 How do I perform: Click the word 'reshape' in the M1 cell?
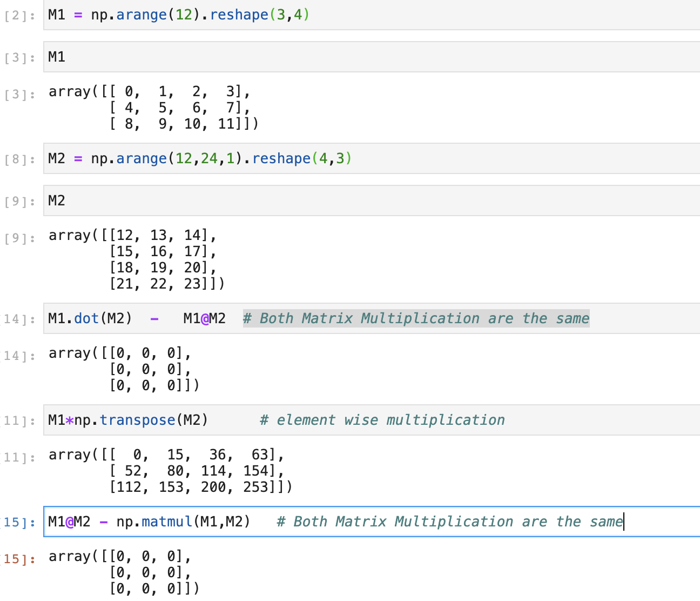tap(239, 15)
